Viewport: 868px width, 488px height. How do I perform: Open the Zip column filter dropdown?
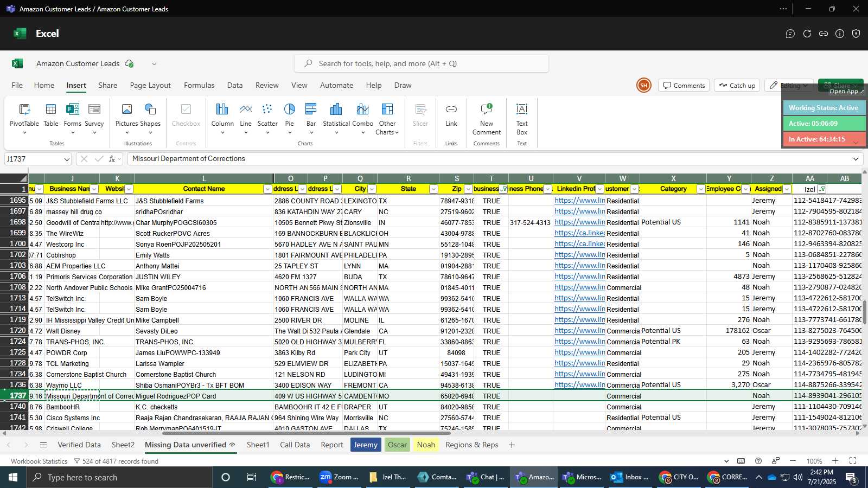click(x=468, y=189)
